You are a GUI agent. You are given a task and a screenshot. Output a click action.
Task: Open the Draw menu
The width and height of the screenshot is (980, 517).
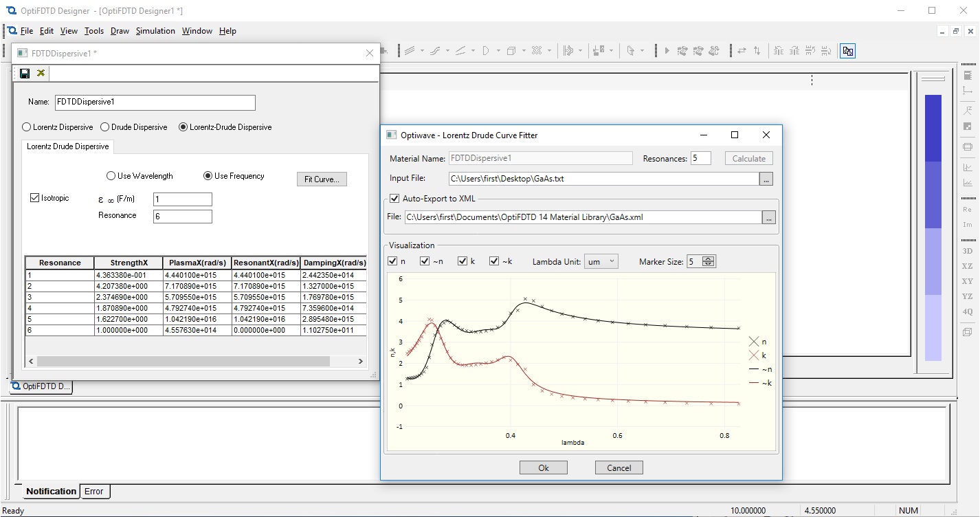click(x=120, y=31)
